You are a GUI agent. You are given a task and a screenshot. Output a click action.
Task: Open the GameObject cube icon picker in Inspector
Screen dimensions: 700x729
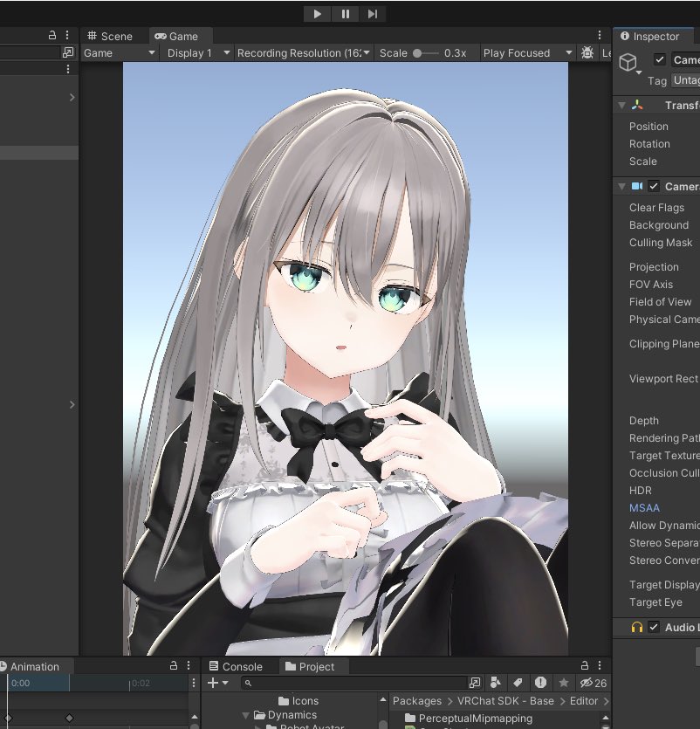(x=628, y=63)
